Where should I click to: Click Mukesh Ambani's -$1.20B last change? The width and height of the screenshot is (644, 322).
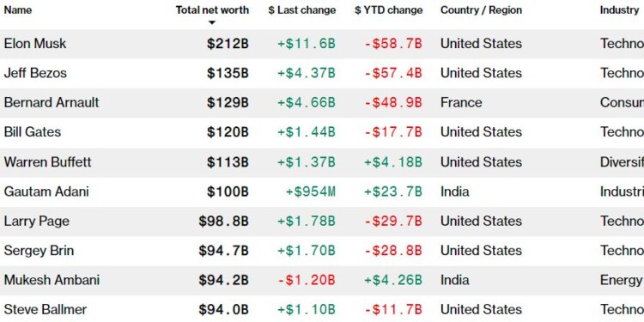pos(307,280)
